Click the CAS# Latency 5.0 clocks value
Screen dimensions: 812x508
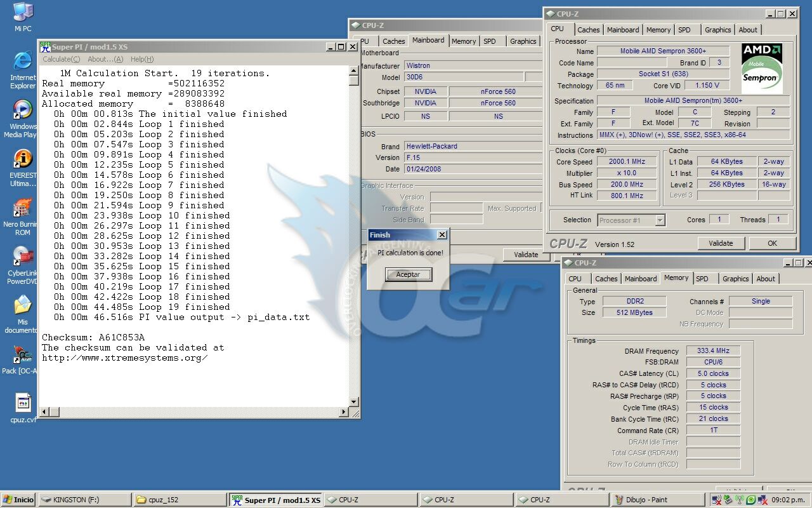pos(713,373)
